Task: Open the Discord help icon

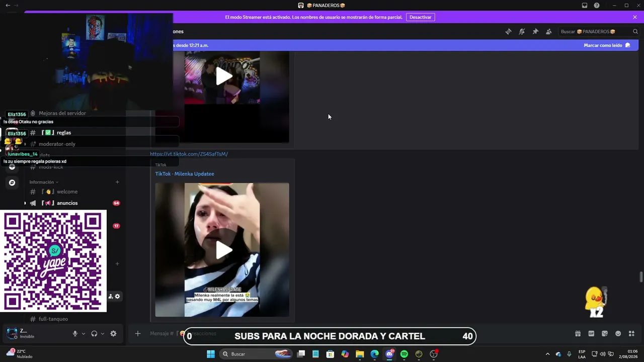Action: [597, 6]
